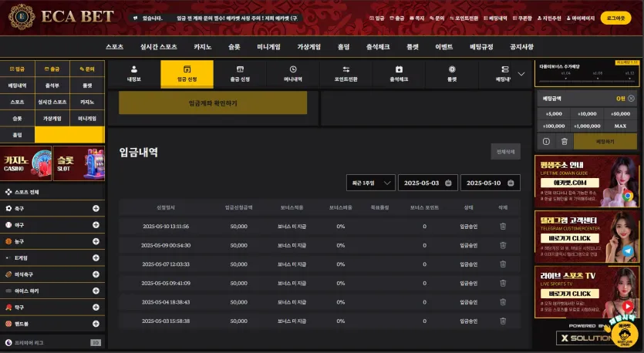Expand the 아이스 하키 sport category

[x=96, y=291]
